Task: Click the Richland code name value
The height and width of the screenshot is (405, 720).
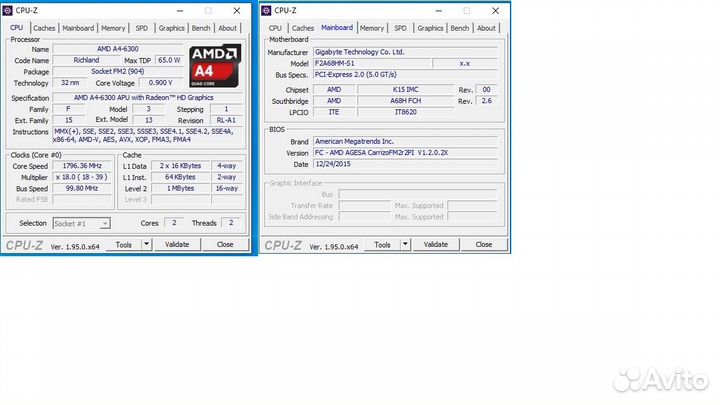Action: (x=86, y=60)
